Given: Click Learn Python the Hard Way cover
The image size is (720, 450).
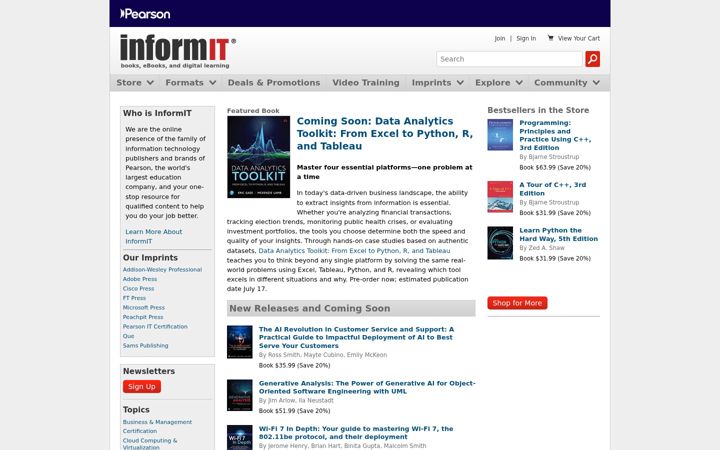Looking at the screenshot, I should pos(500,243).
